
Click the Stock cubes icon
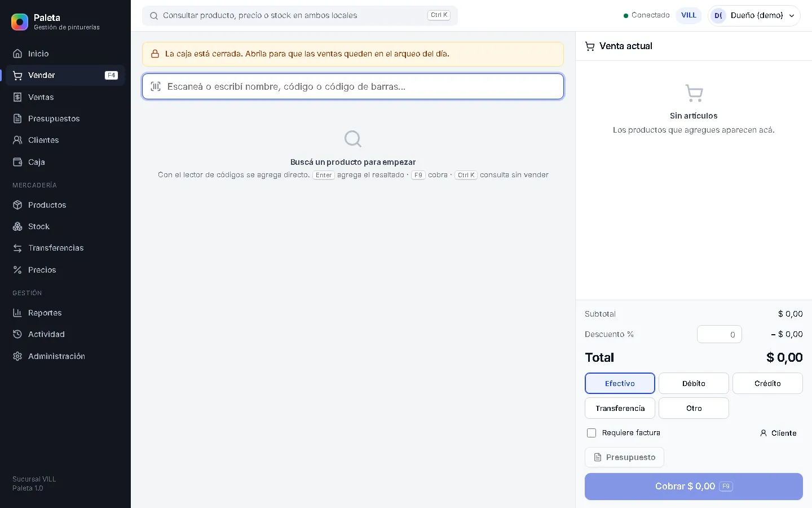coord(17,226)
